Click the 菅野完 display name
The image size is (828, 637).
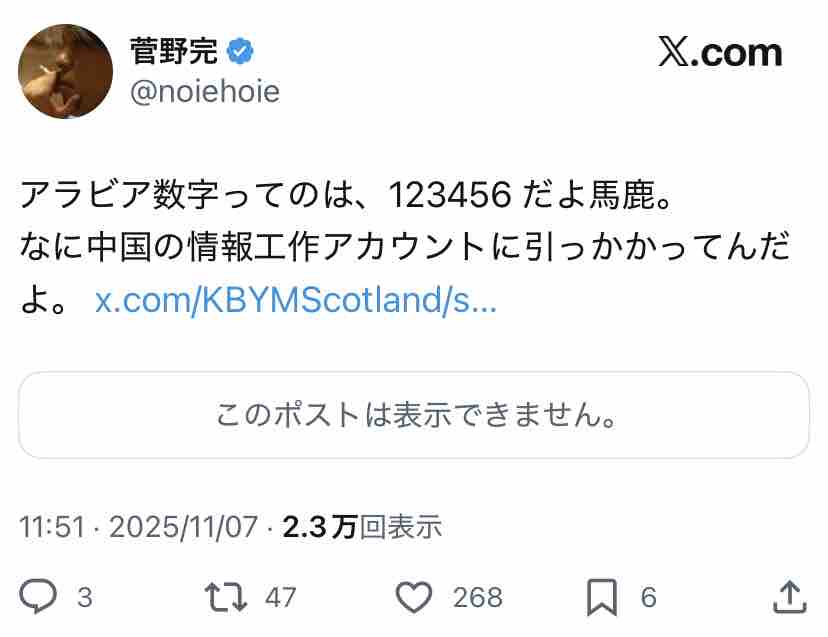point(174,51)
